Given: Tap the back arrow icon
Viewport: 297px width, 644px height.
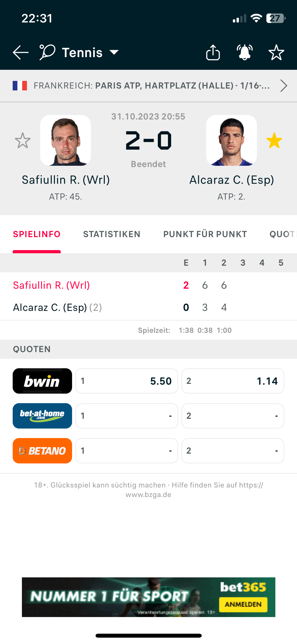Looking at the screenshot, I should pyautogui.click(x=21, y=52).
